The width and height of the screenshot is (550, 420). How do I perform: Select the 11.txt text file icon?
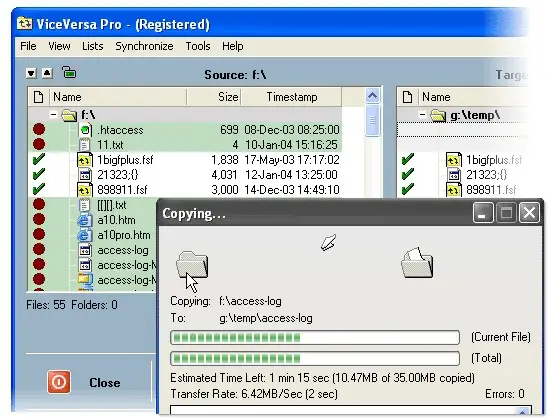[85, 145]
